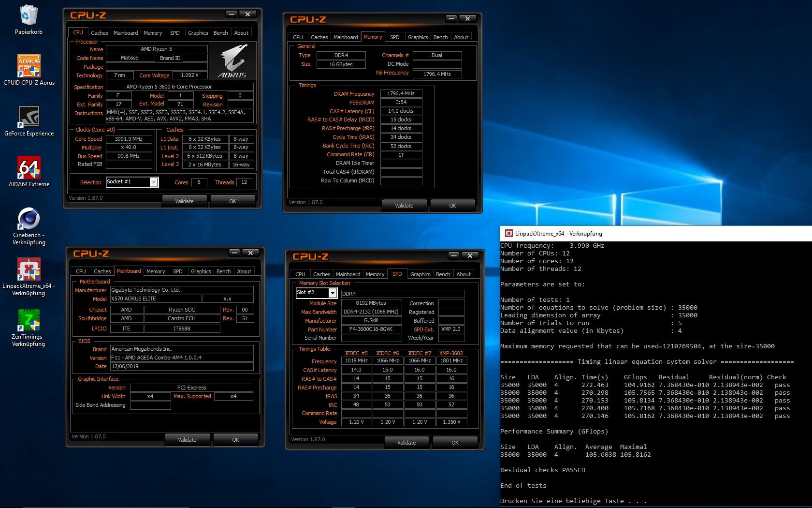
Task: Open the Socket #1 selection dropdown
Action: pos(154,182)
